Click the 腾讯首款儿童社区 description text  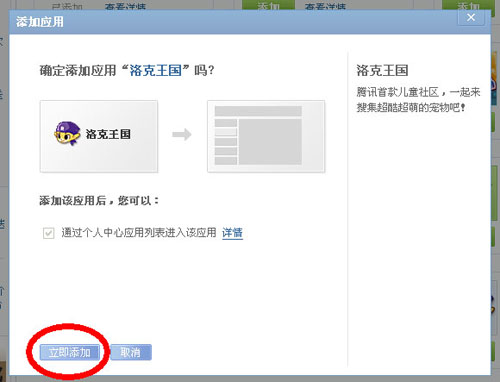coord(418,100)
